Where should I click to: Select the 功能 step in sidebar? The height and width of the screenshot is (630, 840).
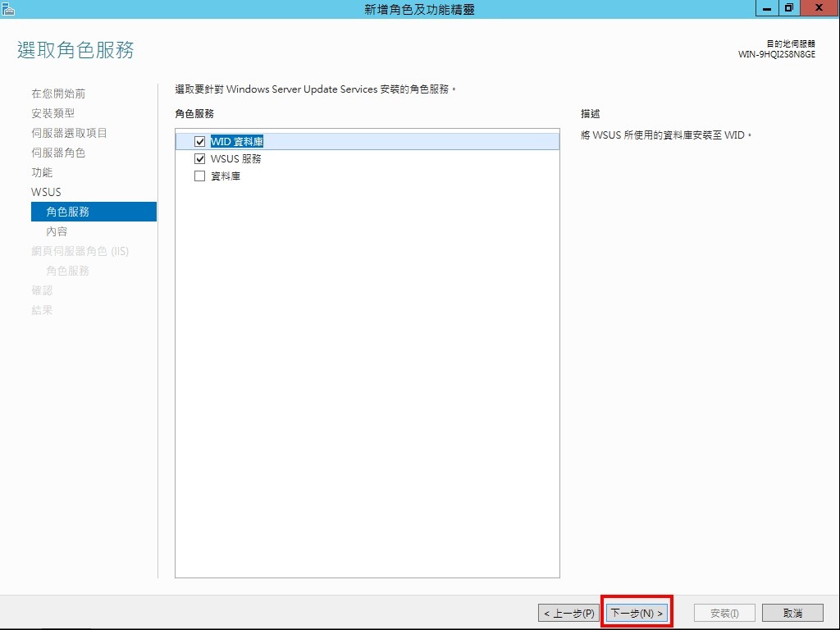pyautogui.click(x=42, y=172)
